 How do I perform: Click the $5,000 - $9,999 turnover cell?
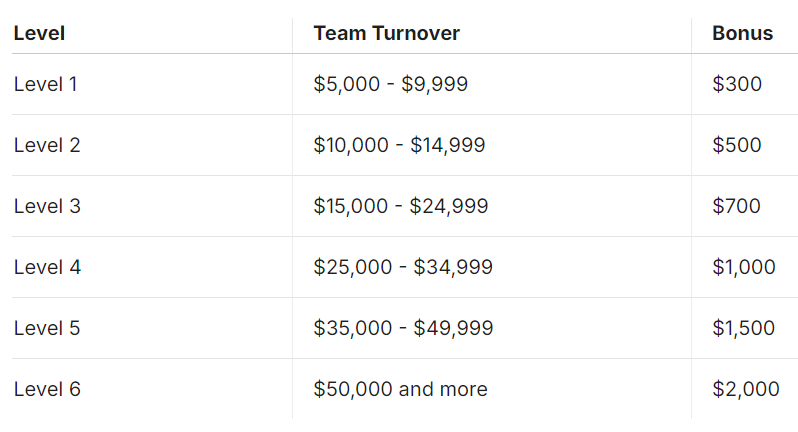390,84
